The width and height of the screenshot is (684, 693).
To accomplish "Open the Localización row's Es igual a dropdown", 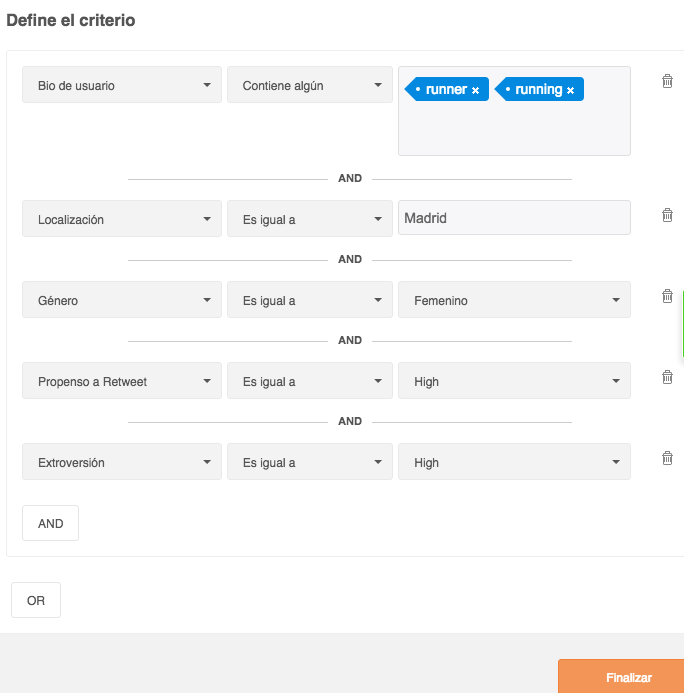I will coord(310,219).
